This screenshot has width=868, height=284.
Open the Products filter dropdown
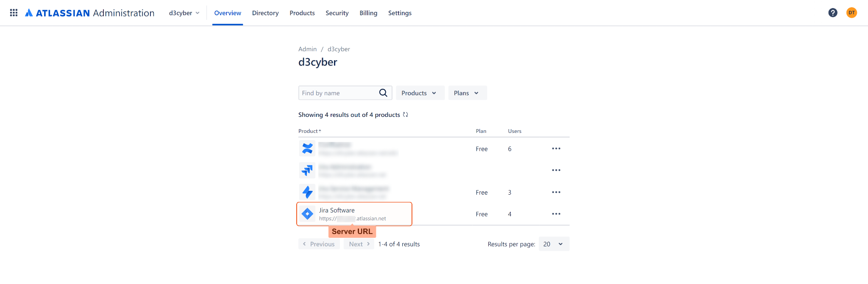pos(420,93)
